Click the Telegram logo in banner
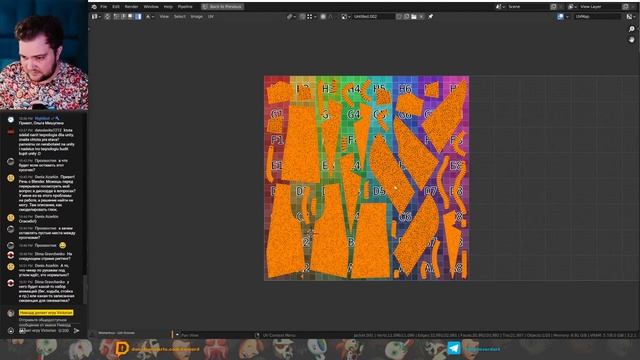This screenshot has width=640, height=360. (453, 349)
